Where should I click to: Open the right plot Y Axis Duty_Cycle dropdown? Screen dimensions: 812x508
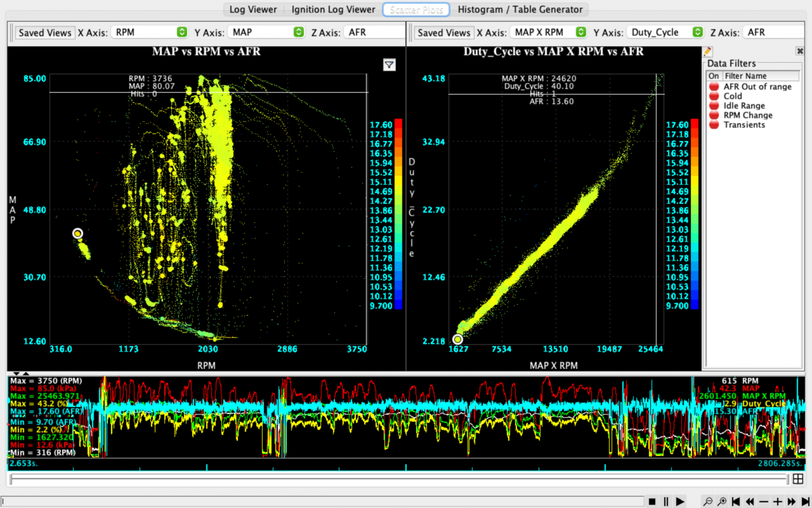(x=665, y=32)
